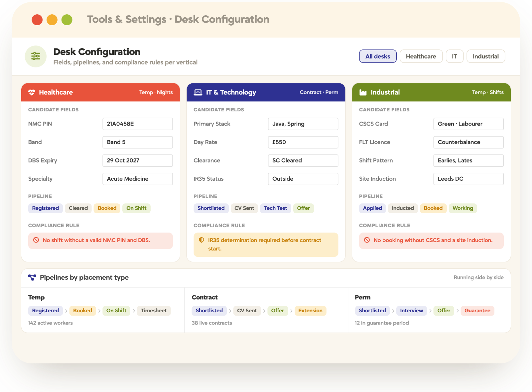
Task: Click the On Shift stage in Healthcare pipeline
Action: point(136,208)
